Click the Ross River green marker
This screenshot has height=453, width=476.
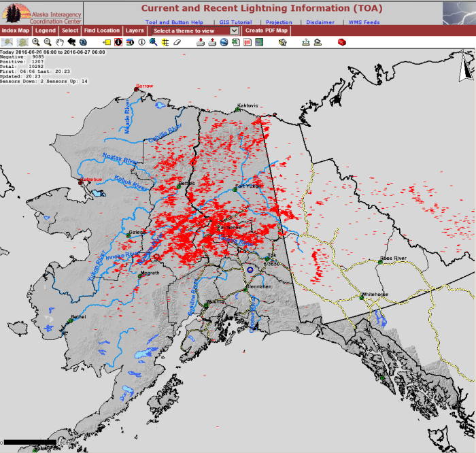click(x=380, y=262)
